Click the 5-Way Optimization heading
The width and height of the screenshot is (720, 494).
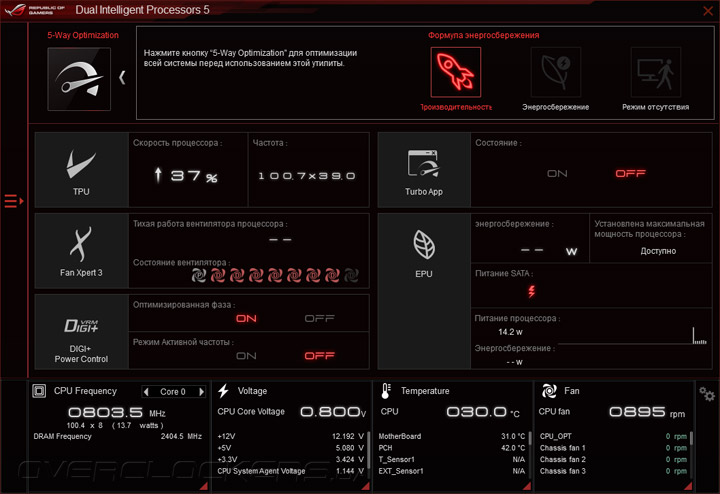pyautogui.click(x=83, y=35)
